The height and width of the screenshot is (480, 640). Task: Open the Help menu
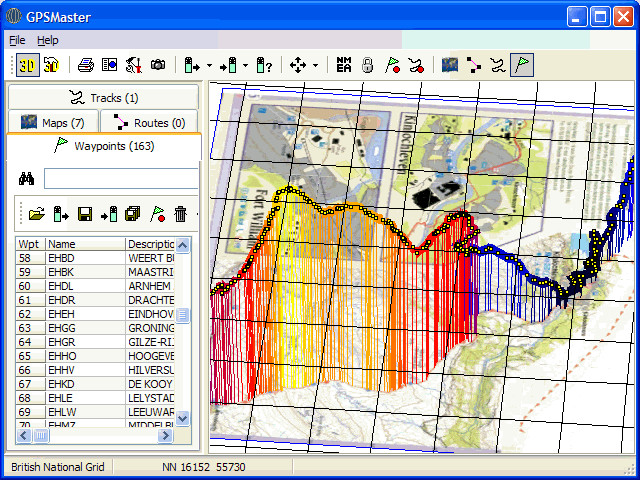pos(48,40)
